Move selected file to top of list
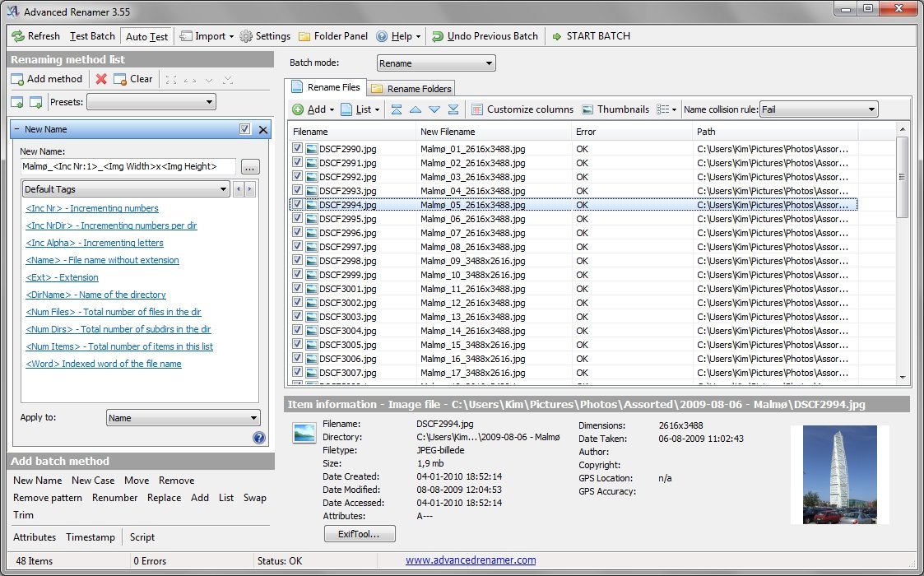The width and height of the screenshot is (924, 576). point(397,109)
